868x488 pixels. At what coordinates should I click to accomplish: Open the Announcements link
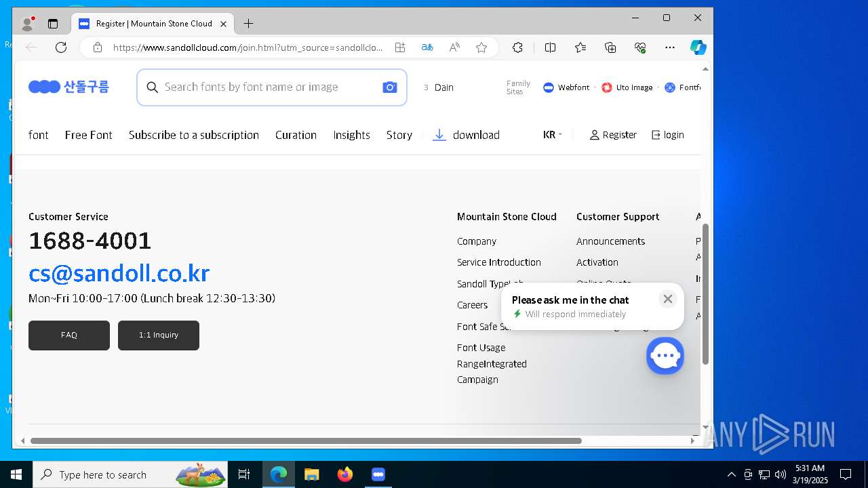(611, 241)
